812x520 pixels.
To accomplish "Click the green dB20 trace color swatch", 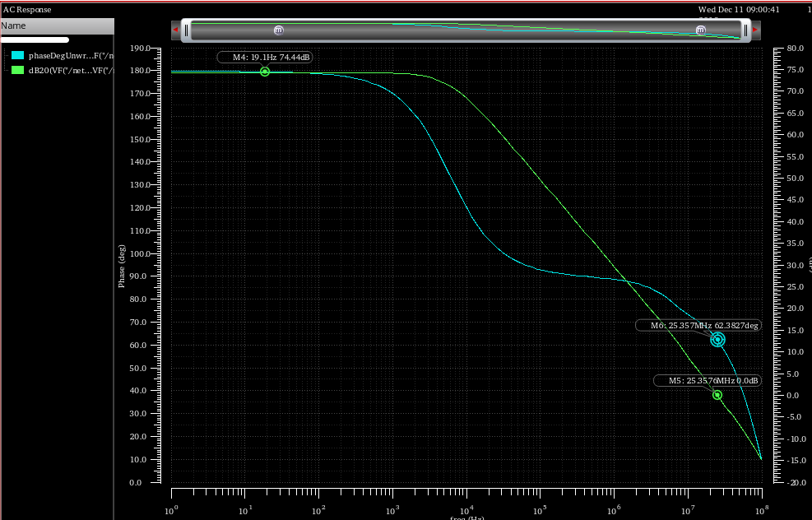I will point(17,70).
